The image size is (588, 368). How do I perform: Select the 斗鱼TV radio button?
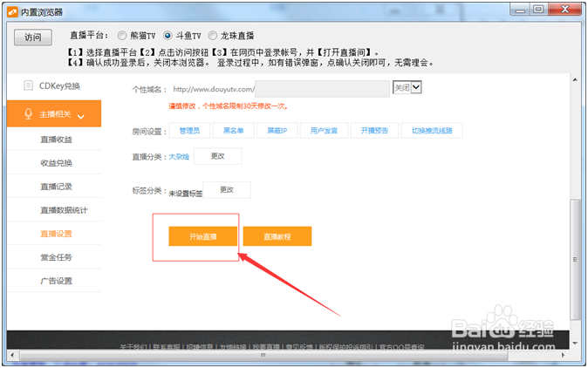click(x=168, y=36)
